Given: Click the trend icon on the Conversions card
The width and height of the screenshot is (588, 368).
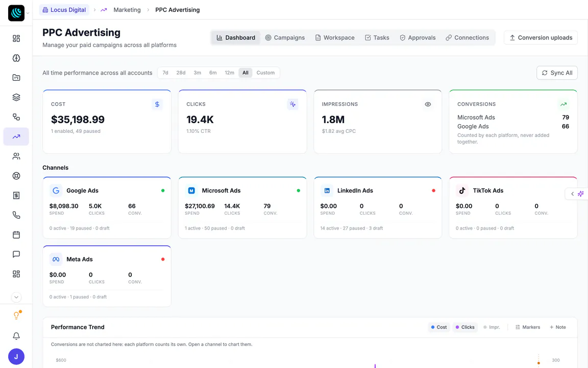Looking at the screenshot, I should pyautogui.click(x=563, y=104).
